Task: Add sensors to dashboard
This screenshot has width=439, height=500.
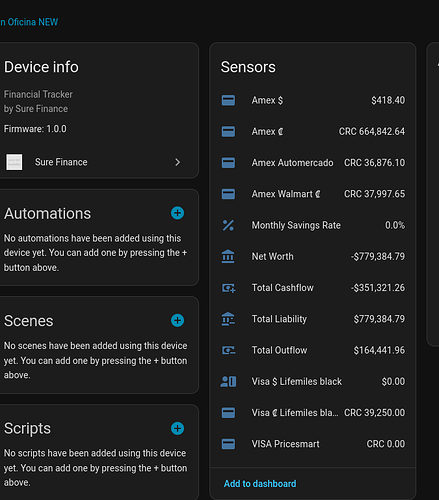Action: (260, 484)
